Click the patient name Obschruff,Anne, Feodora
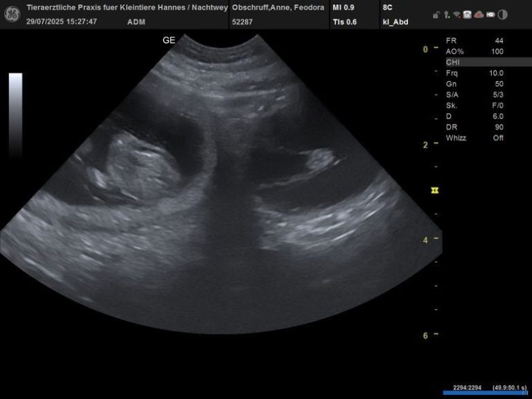The width and height of the screenshot is (532, 399). (x=278, y=7)
